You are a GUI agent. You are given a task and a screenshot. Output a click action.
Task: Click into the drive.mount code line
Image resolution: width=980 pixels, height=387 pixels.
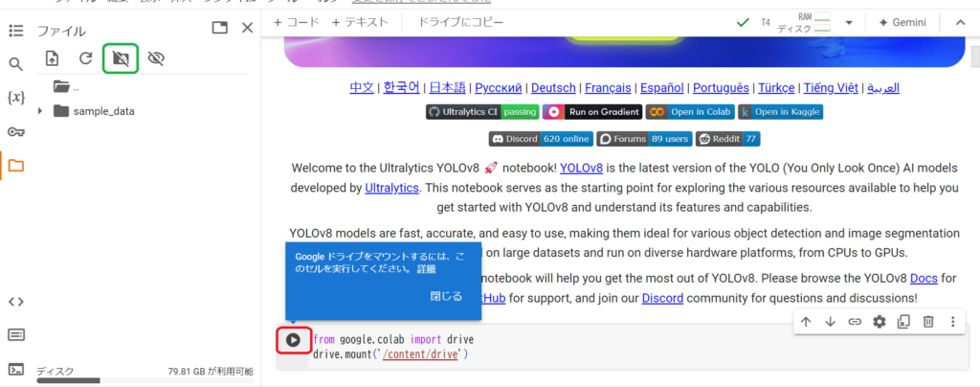390,354
